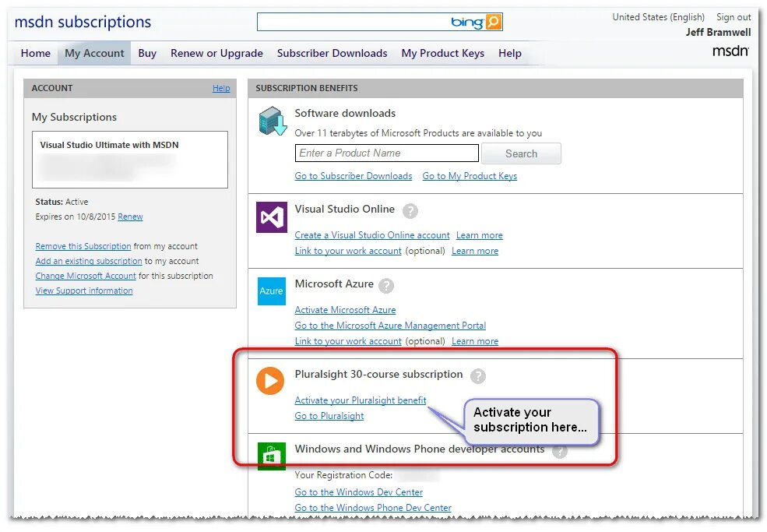Open help tooltip beside Pluralsight 30-course subscription
The height and width of the screenshot is (532, 767).
coord(478,376)
